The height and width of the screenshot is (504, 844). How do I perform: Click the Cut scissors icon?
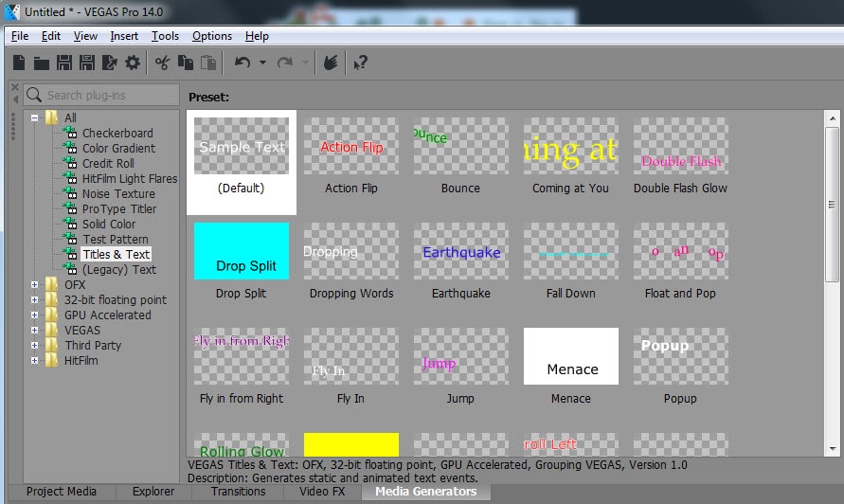click(x=163, y=63)
